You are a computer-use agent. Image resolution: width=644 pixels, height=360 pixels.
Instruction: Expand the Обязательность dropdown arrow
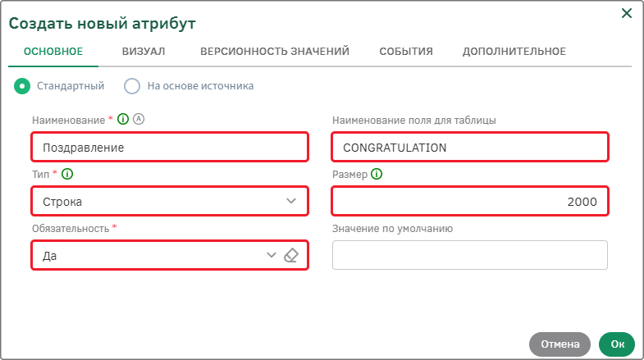tap(271, 255)
